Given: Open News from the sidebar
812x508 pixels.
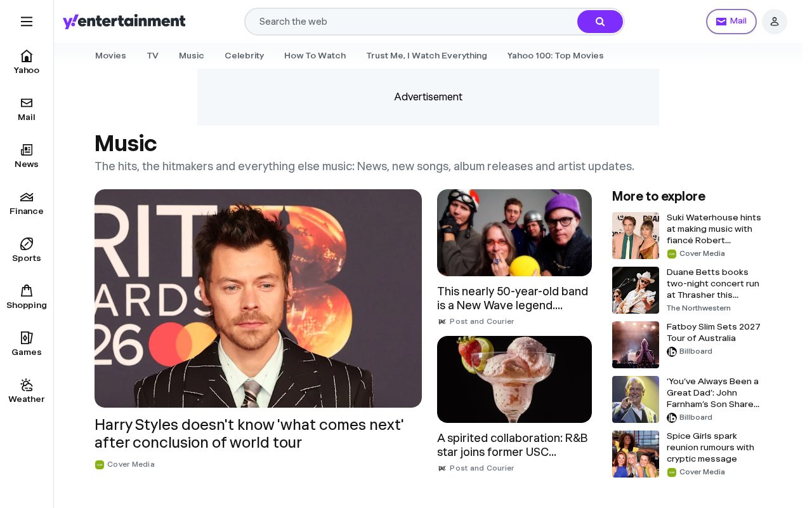Looking at the screenshot, I should point(27,156).
